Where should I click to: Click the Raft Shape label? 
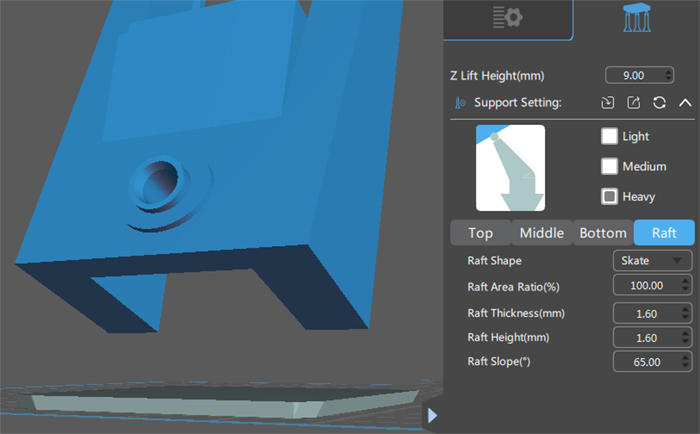(x=494, y=260)
